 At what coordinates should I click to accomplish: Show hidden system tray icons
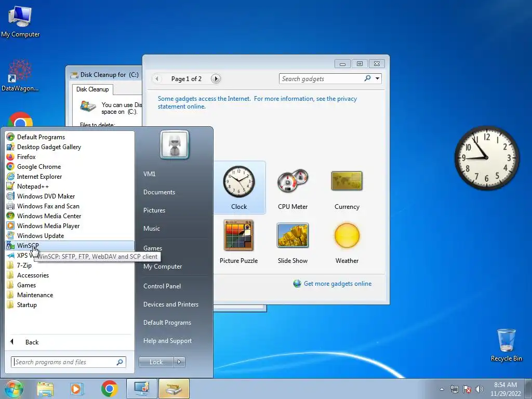tap(442, 389)
